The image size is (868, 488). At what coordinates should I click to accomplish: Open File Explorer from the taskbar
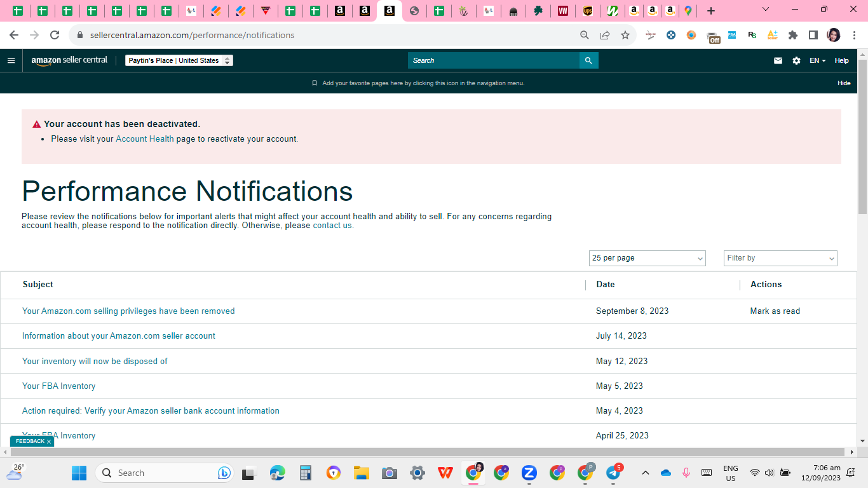(362, 473)
